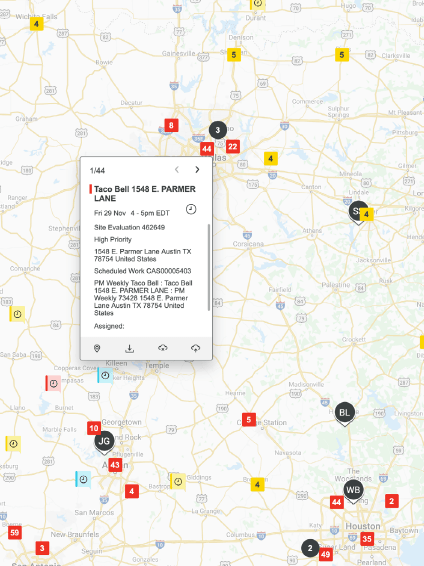The image size is (424, 566).
Task: Click the cloud remove icon in popup footer
Action: point(163,348)
